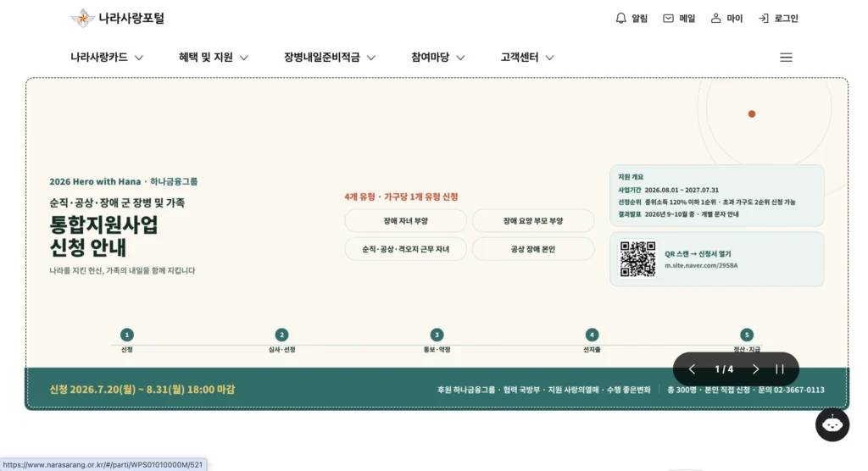Screen dimensions: 868x471
Task: Select the 공상 장애 본인 button
Action: pyautogui.click(x=533, y=249)
